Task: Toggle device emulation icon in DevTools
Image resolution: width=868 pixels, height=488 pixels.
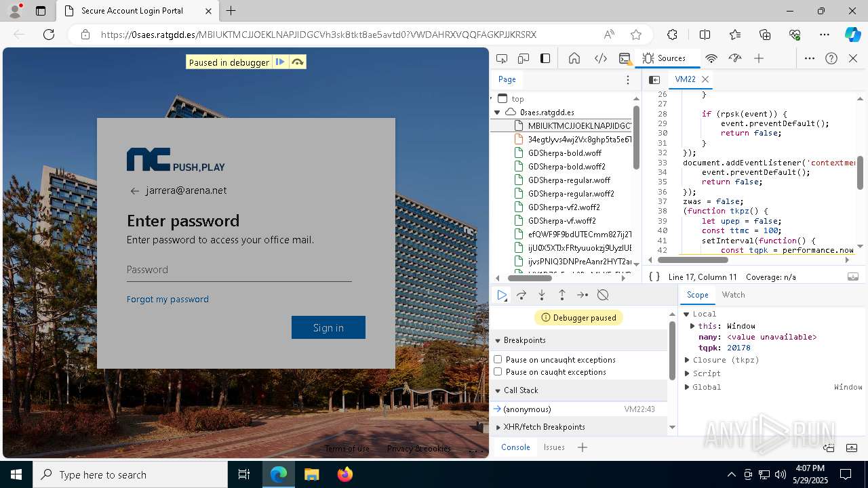Action: (524, 58)
